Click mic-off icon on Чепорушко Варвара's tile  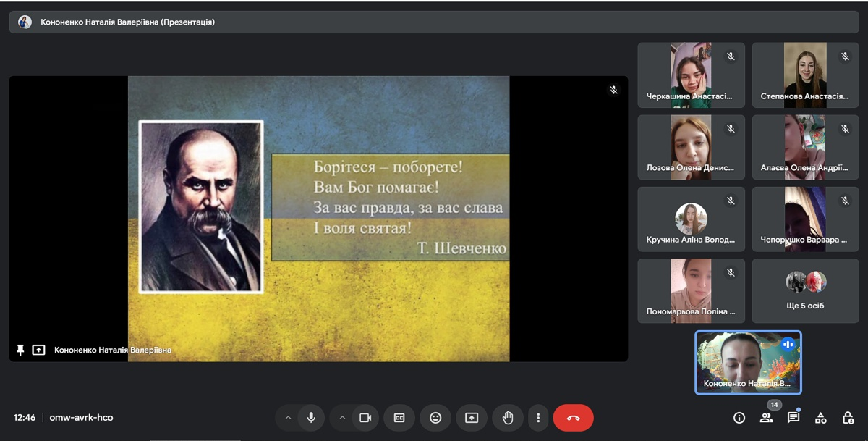tap(845, 200)
